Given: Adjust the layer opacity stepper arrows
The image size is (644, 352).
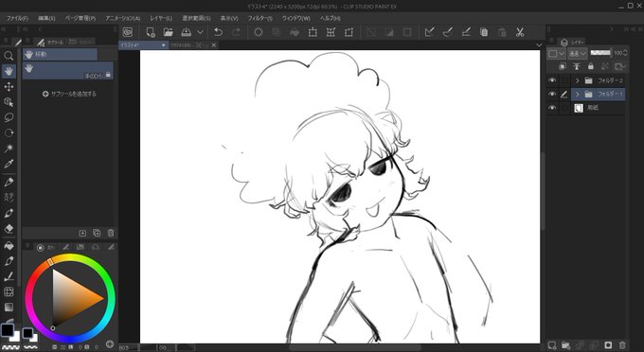Looking at the screenshot, I should tap(625, 53).
